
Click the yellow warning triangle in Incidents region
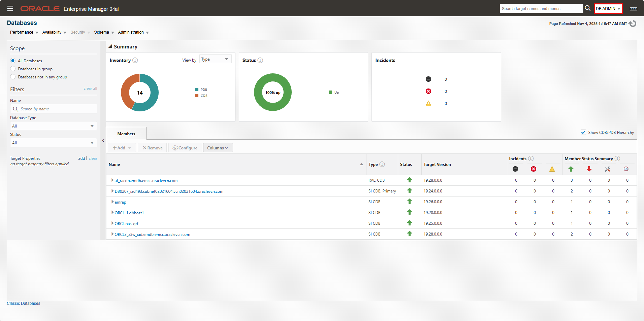pos(428,103)
